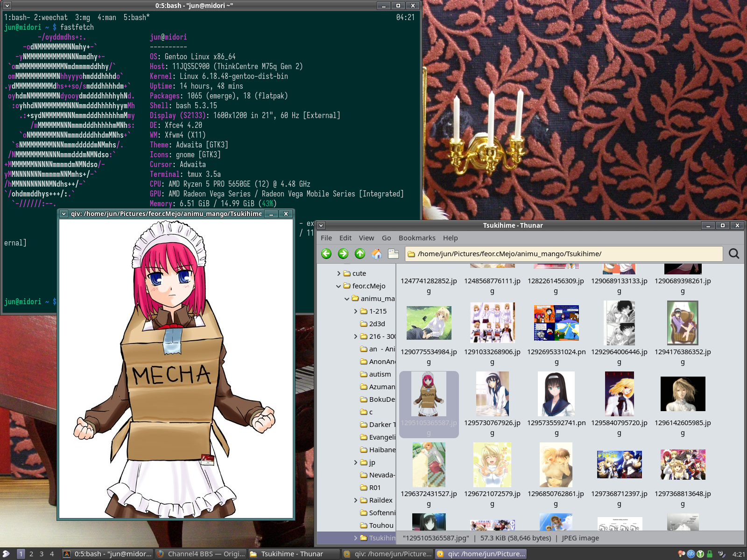Go forward with the green right arrow
The width and height of the screenshot is (747, 560).
343,253
